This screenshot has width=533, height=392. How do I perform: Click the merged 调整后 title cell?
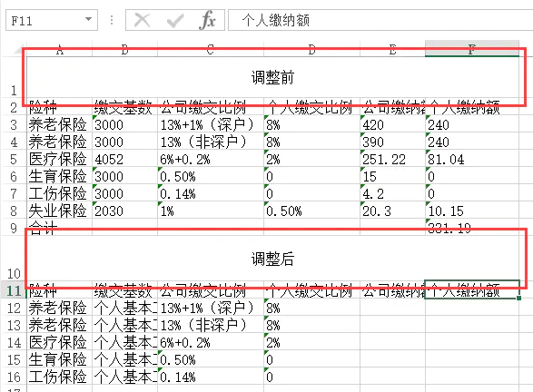point(273,259)
